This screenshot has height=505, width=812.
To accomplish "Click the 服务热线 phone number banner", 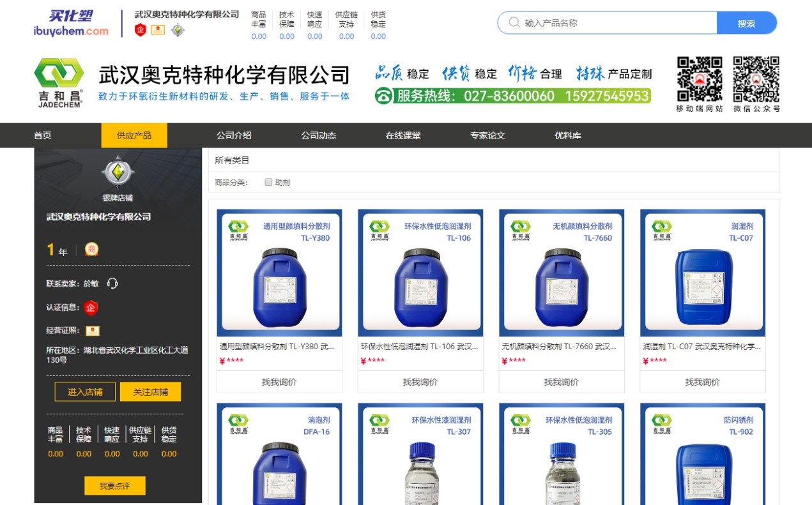I will click(x=513, y=96).
